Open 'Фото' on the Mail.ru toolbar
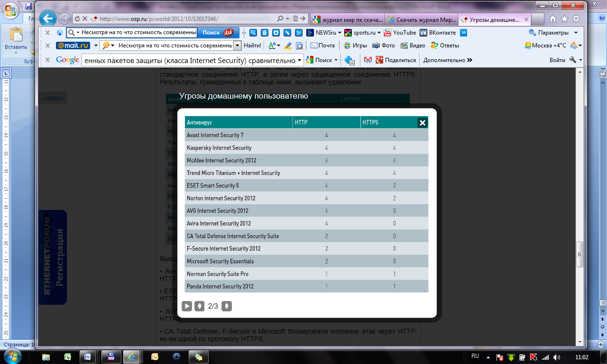The height and width of the screenshot is (364, 607). [384, 45]
